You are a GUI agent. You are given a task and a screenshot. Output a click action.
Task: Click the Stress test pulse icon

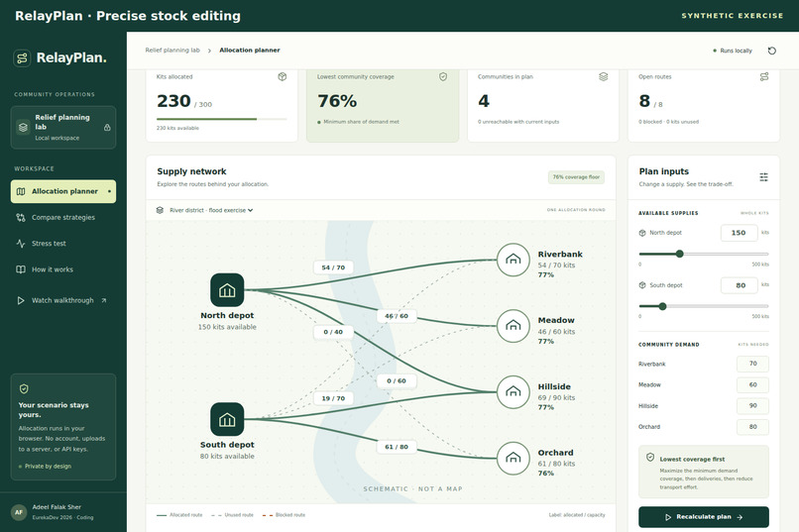(21, 244)
